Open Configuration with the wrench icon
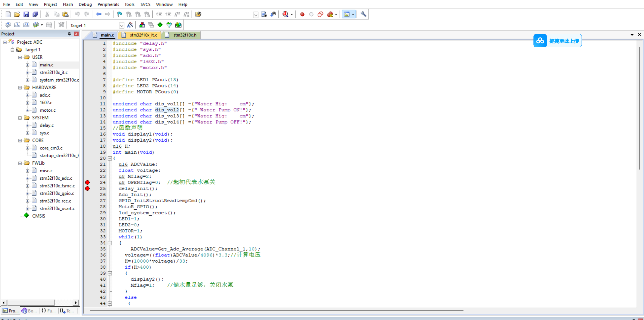 (x=363, y=14)
